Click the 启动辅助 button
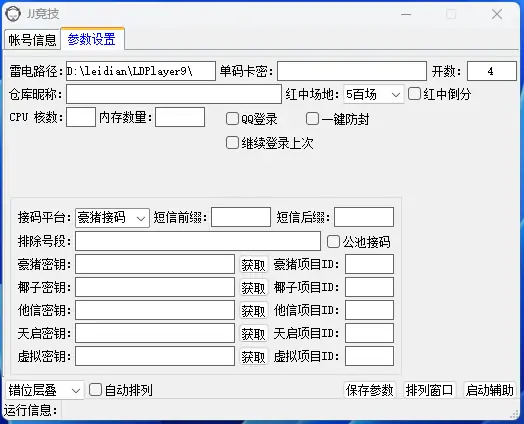 point(490,390)
